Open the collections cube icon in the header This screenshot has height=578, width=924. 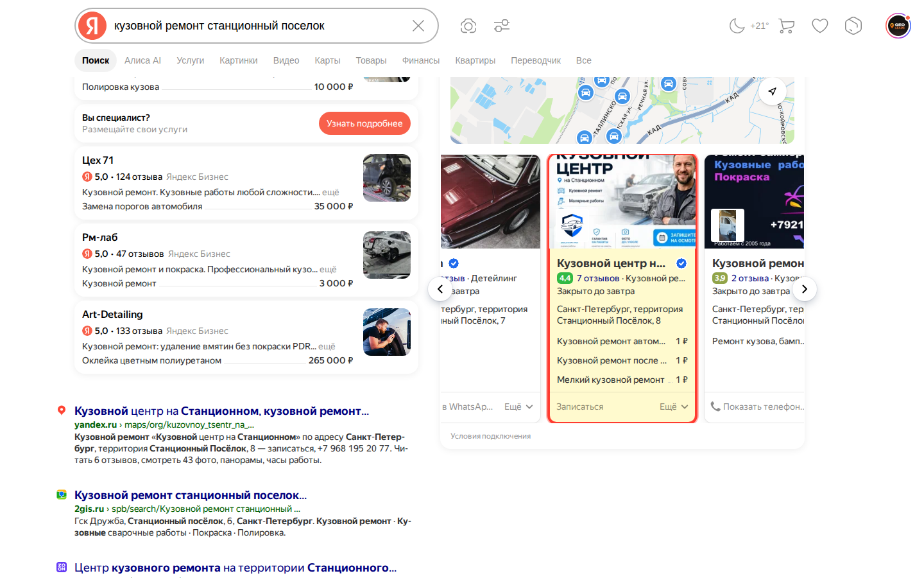(x=853, y=26)
